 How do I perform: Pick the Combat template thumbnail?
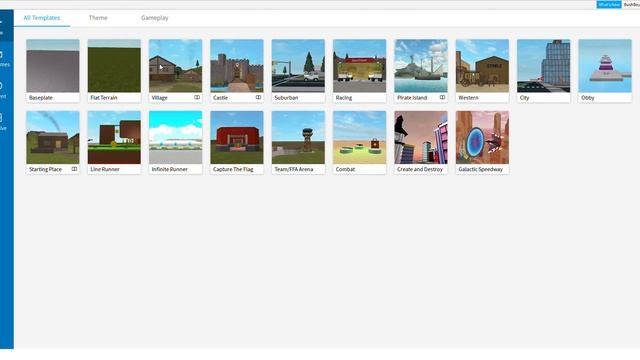(360, 138)
